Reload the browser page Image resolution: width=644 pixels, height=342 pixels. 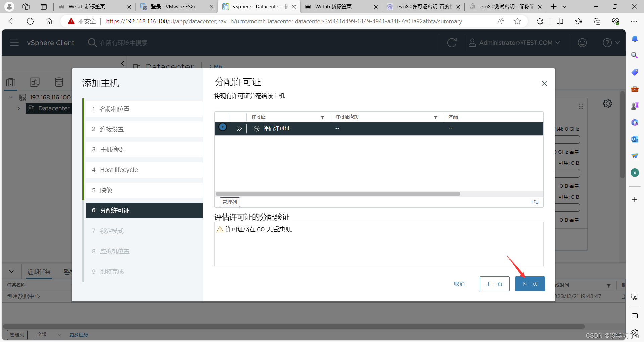(30, 21)
